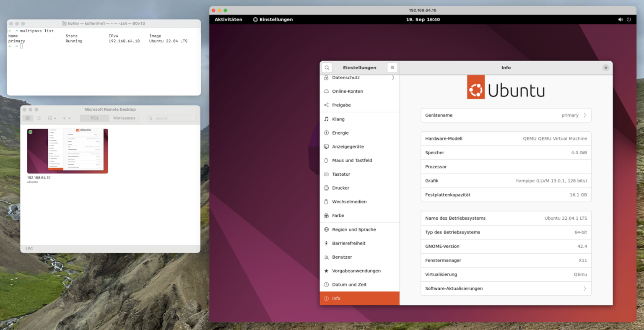
Task: Expand the Datenschutz section chevron
Action: (393, 77)
